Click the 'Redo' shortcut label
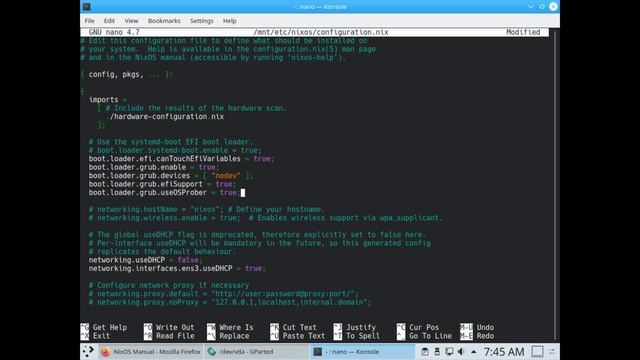This screenshot has width=640, height=360. click(x=485, y=336)
